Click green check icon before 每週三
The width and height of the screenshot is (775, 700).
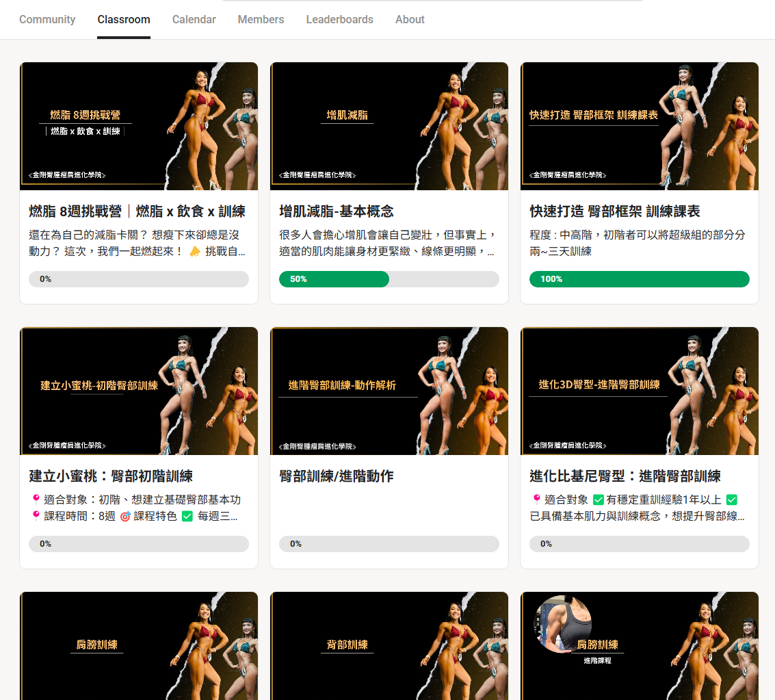pos(187,517)
